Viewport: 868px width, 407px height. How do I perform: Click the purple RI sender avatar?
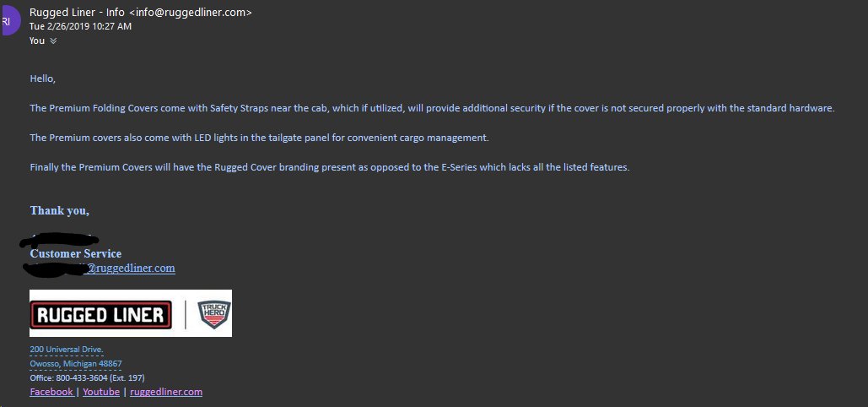[x=10, y=20]
